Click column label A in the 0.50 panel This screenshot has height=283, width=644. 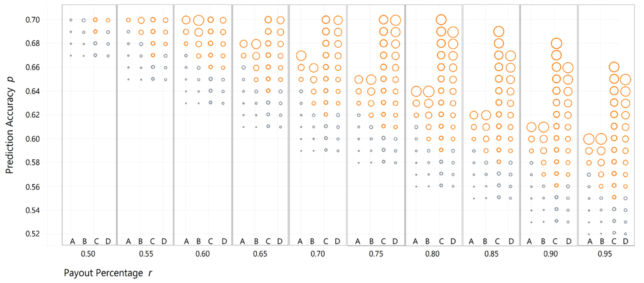tap(72, 241)
